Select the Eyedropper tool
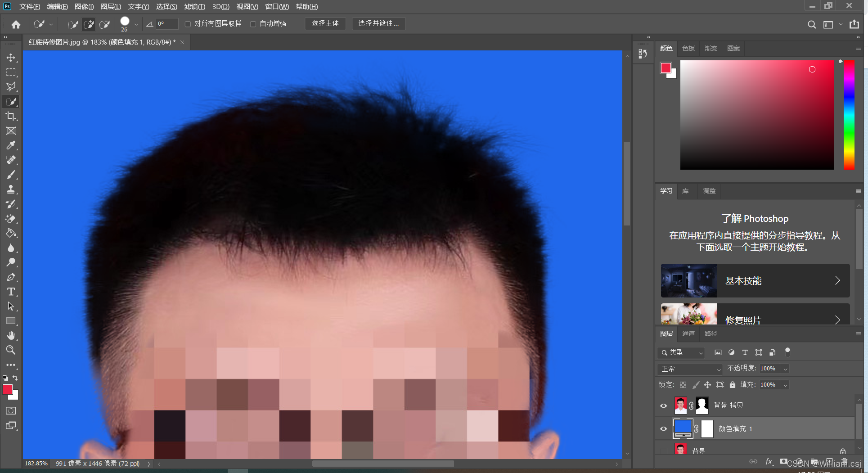 (11, 145)
